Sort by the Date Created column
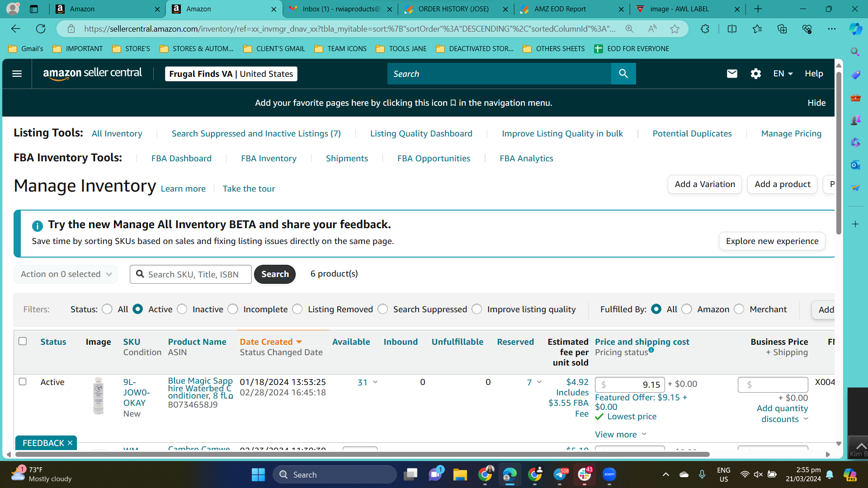868x488 pixels. tap(271, 342)
